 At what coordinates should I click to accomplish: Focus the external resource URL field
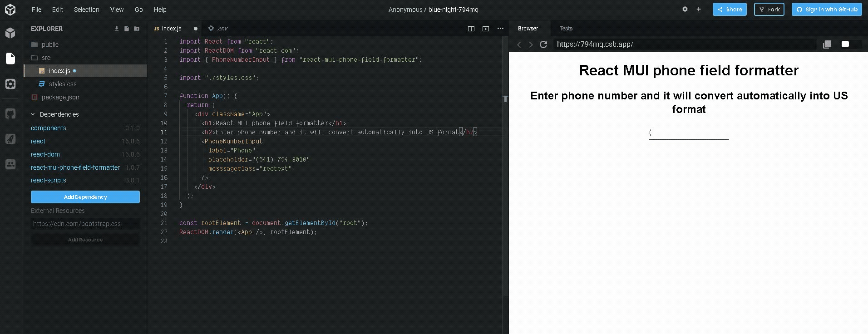85,224
